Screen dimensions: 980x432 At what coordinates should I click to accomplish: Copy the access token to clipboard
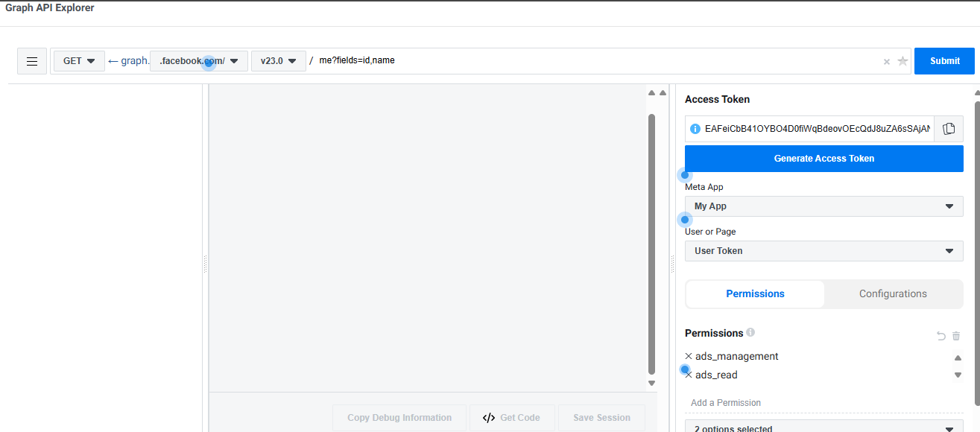pyautogui.click(x=949, y=129)
